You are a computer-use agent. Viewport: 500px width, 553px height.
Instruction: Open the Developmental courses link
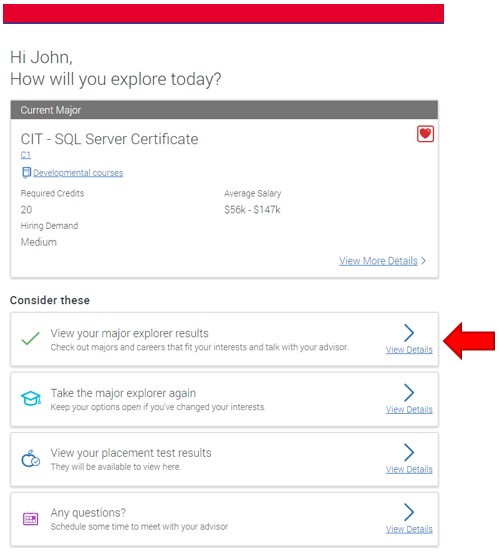(x=78, y=173)
